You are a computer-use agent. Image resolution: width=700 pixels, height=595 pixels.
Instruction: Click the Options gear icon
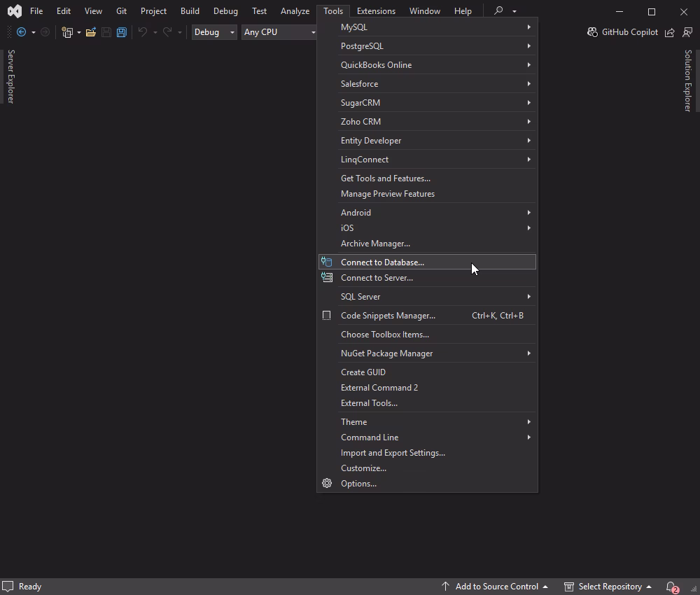coord(327,484)
